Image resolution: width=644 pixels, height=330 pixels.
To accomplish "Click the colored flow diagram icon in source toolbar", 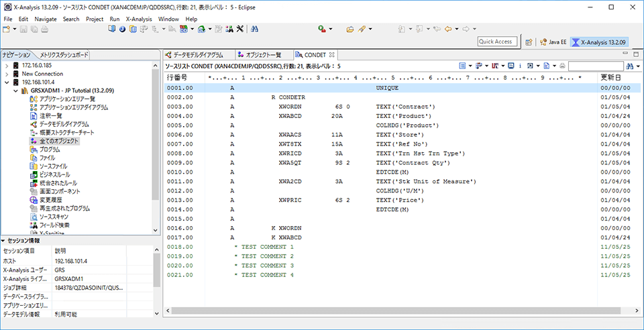I will 479,66.
